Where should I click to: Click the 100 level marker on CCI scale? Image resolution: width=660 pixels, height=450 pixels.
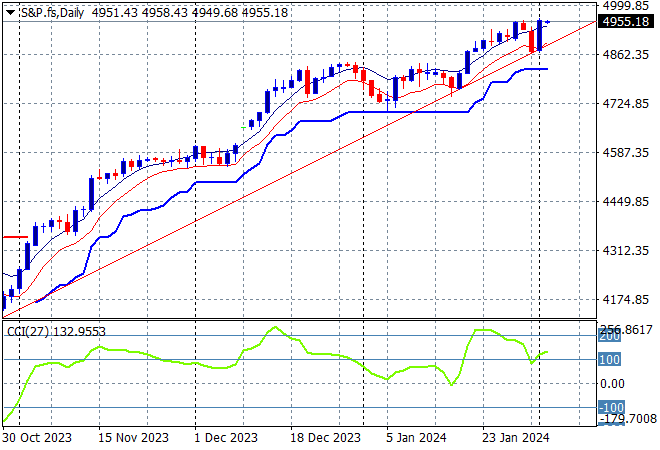pyautogui.click(x=610, y=360)
